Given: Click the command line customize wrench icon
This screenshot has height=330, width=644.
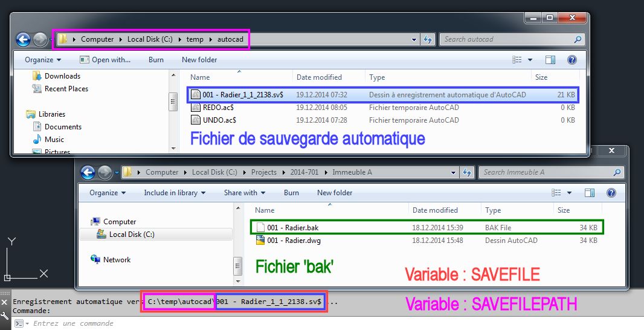Looking at the screenshot, I should click(4, 315).
